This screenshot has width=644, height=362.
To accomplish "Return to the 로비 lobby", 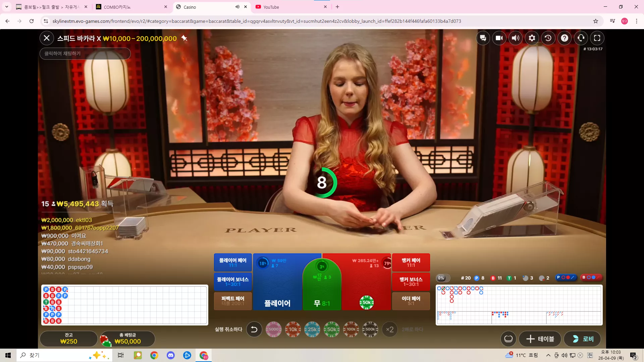I will (x=582, y=339).
